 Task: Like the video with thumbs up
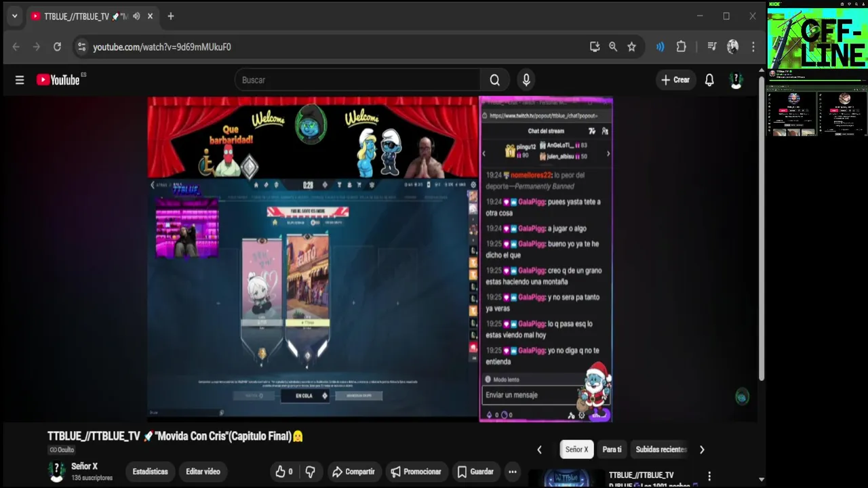pyautogui.click(x=284, y=472)
